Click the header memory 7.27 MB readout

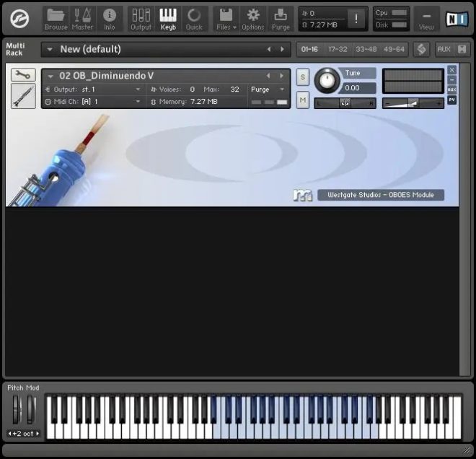tap(322, 25)
